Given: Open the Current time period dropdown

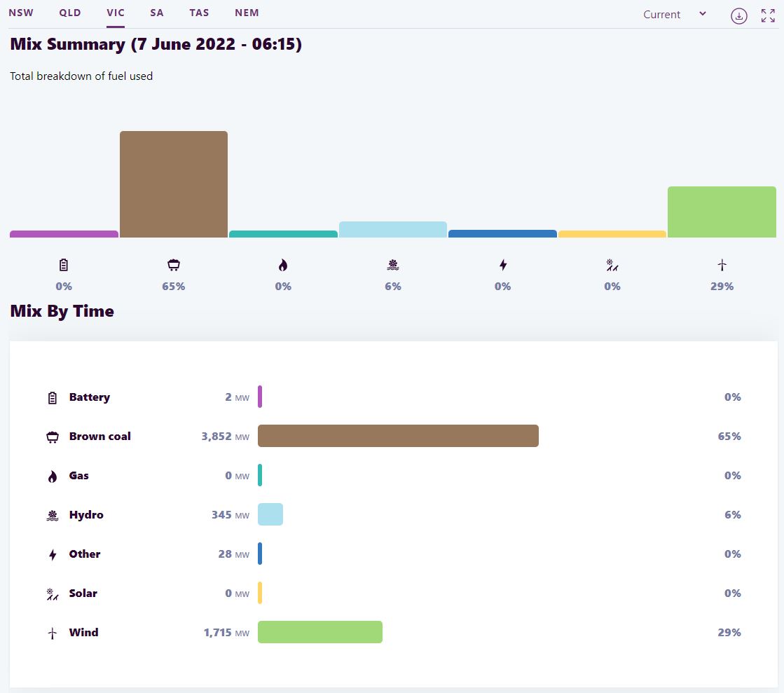Looking at the screenshot, I should pyautogui.click(x=675, y=14).
